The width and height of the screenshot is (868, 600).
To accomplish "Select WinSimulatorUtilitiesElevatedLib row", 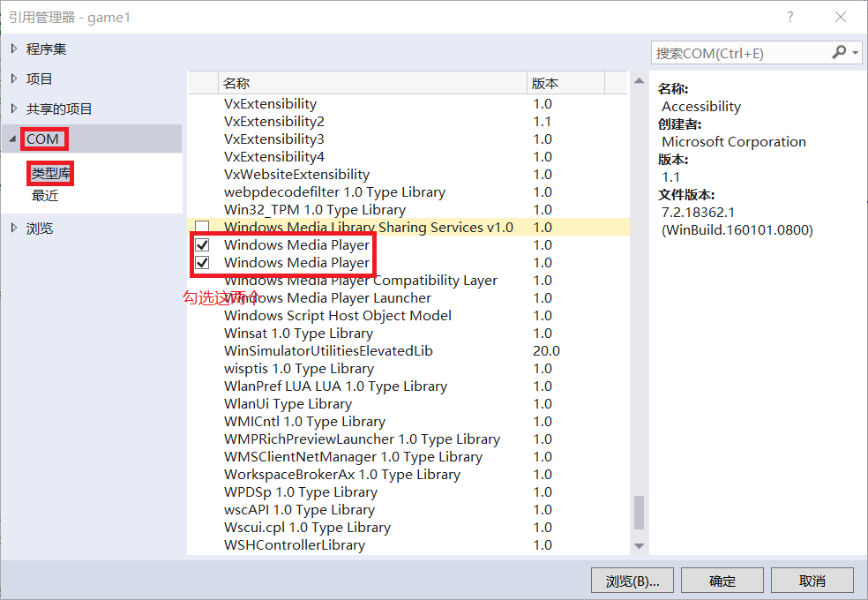I will 408,351.
